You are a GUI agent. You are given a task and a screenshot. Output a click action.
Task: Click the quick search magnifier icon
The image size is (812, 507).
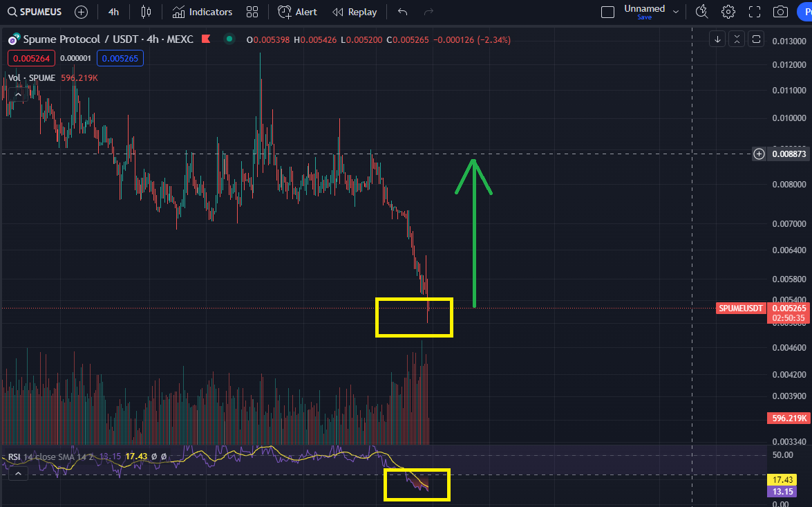701,12
